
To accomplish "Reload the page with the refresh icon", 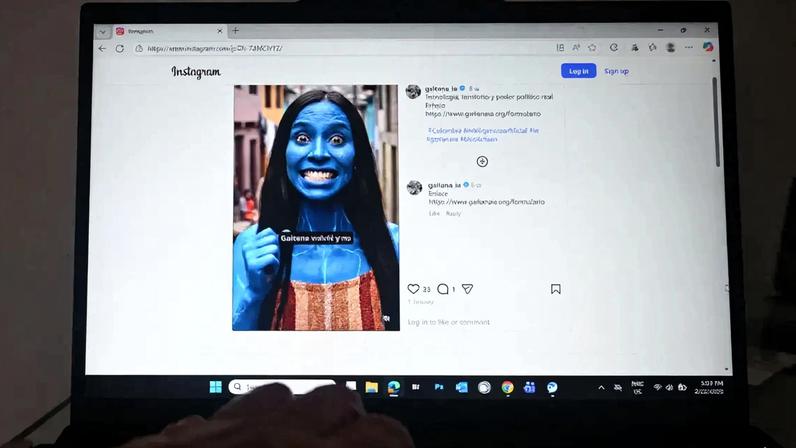I will pos(120,48).
